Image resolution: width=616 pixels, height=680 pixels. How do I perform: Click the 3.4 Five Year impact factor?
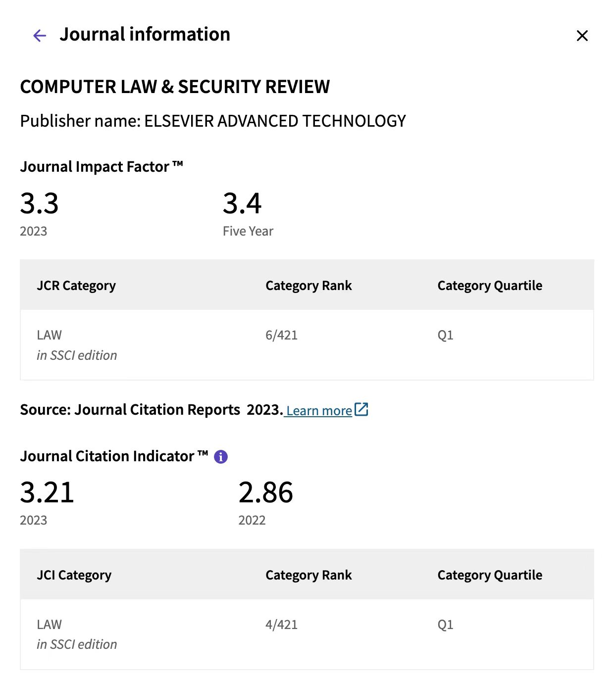tap(242, 203)
